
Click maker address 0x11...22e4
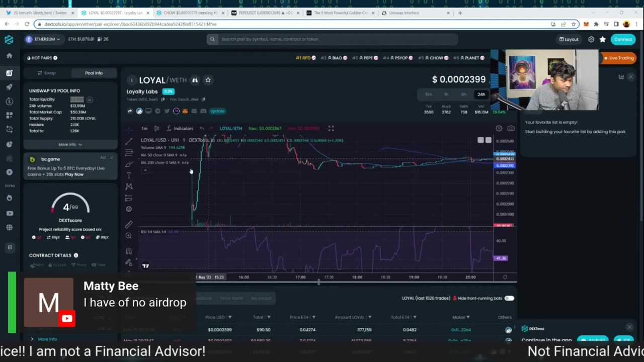point(460,330)
